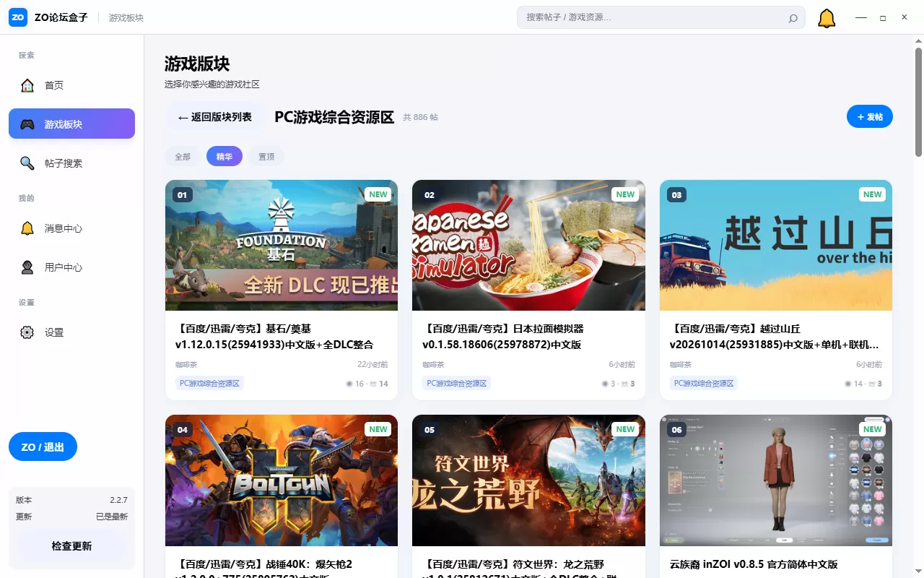Viewport: 924px width, 578px height.
Task: Click the 返回版块列表 back button
Action: pos(214,117)
